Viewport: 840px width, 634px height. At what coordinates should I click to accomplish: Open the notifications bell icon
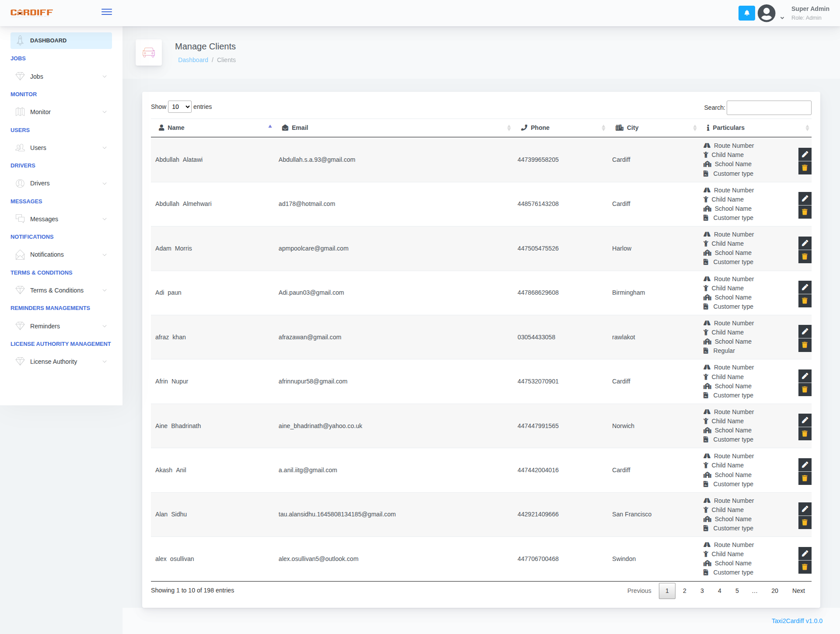pyautogui.click(x=746, y=13)
